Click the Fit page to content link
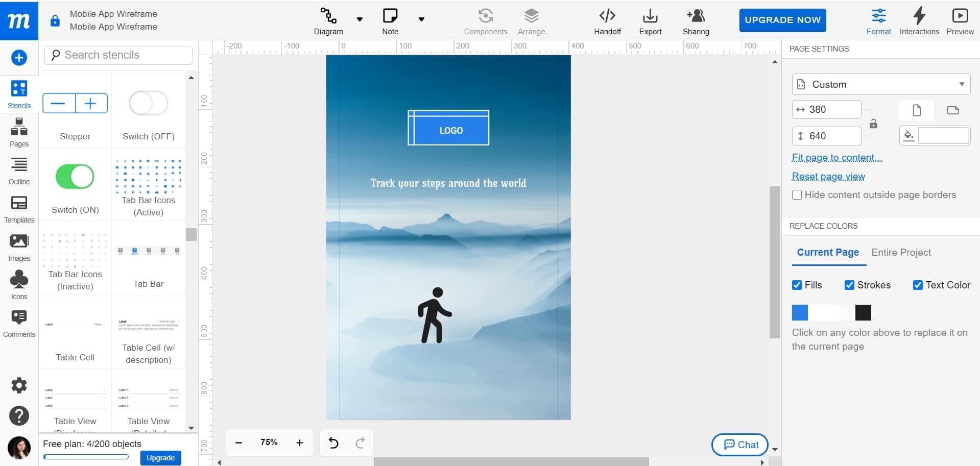Screen dimensions: 980x466 click(836, 158)
